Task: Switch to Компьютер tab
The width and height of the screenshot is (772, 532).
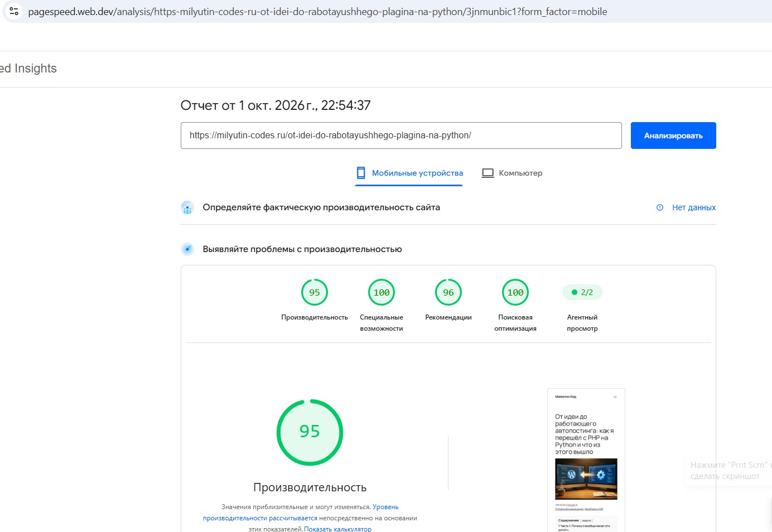Action: coord(512,173)
